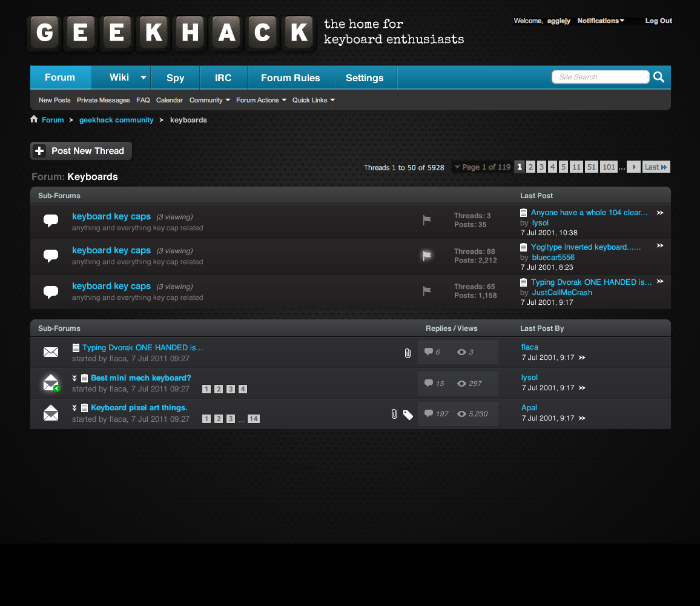Open the Keyboard pixel art things thread
The height and width of the screenshot is (606, 700).
coord(139,407)
